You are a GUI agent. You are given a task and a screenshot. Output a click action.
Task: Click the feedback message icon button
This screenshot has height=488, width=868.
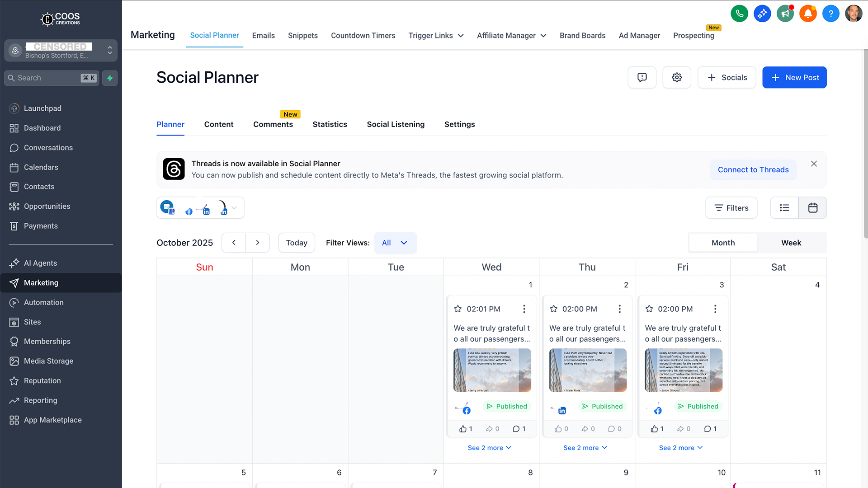(642, 77)
